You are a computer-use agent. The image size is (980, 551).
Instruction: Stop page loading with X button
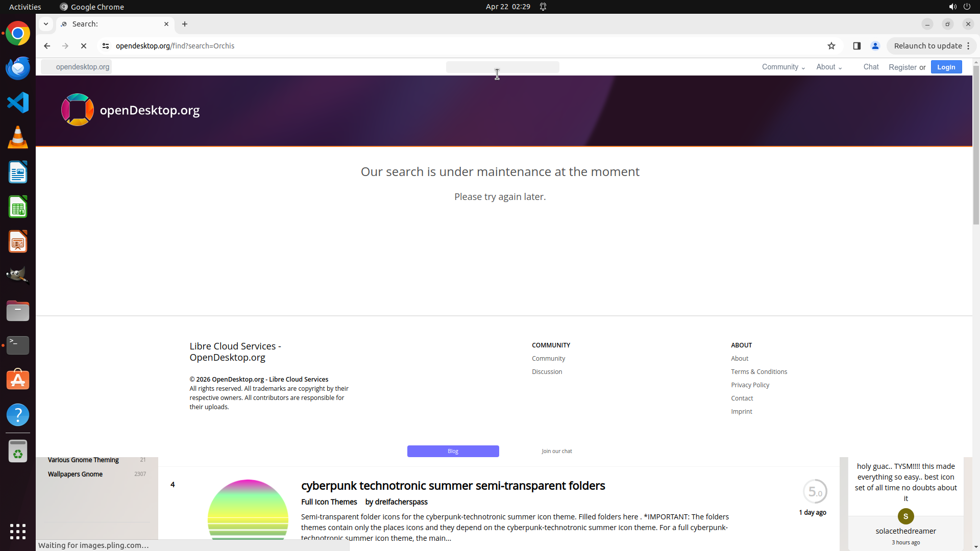(x=84, y=46)
